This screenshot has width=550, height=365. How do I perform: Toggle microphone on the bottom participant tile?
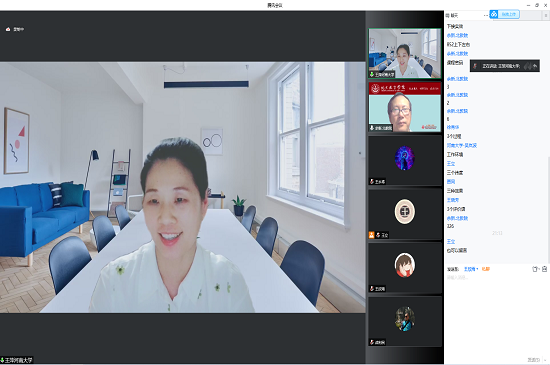(372, 342)
